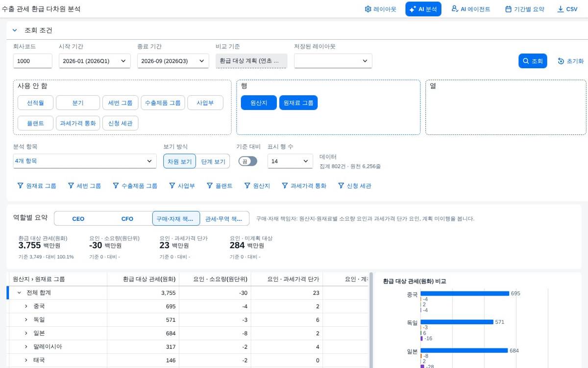This screenshot has height=368, width=588.
Task: Click the 선적월 dimension chip
Action: pos(35,103)
